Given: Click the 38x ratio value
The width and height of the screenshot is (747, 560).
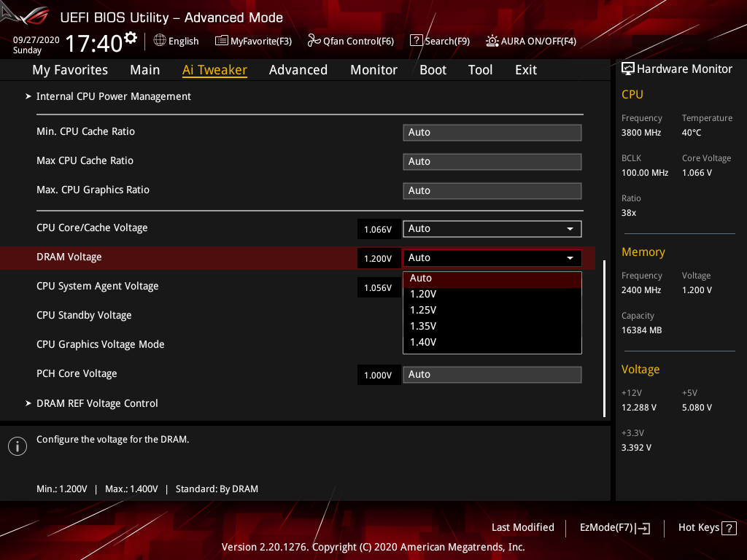Looking at the screenshot, I should (629, 213).
